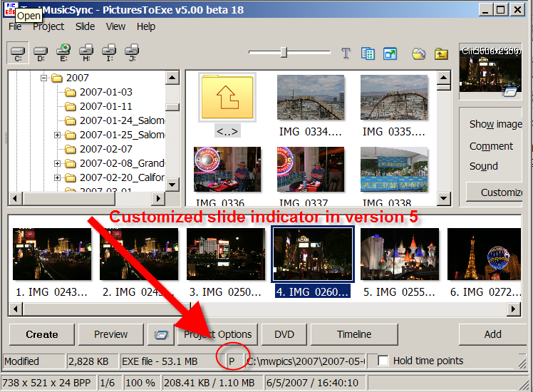
Task: Click the DVD button
Action: 284,334
